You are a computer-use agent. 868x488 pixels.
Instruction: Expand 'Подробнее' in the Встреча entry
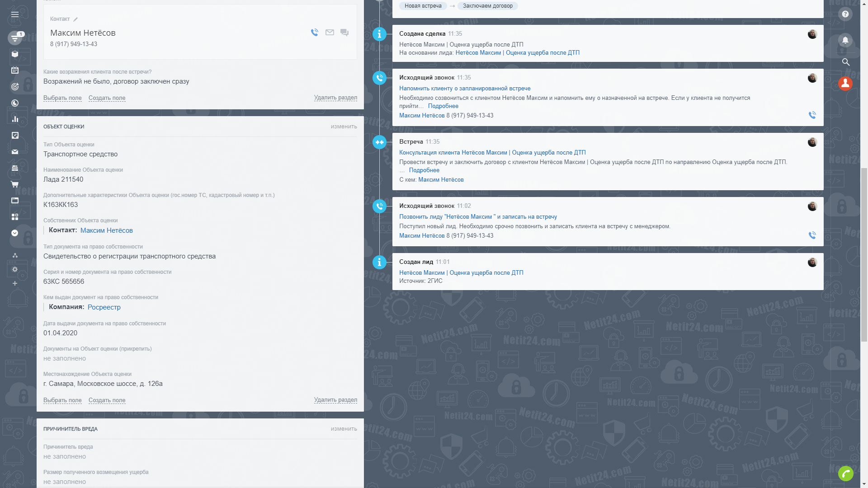[424, 170]
